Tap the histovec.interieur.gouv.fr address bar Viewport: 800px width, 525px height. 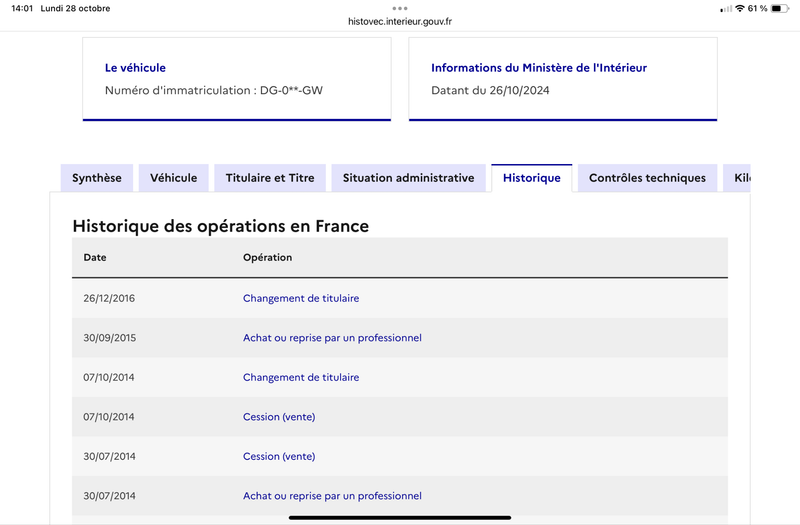[400, 21]
